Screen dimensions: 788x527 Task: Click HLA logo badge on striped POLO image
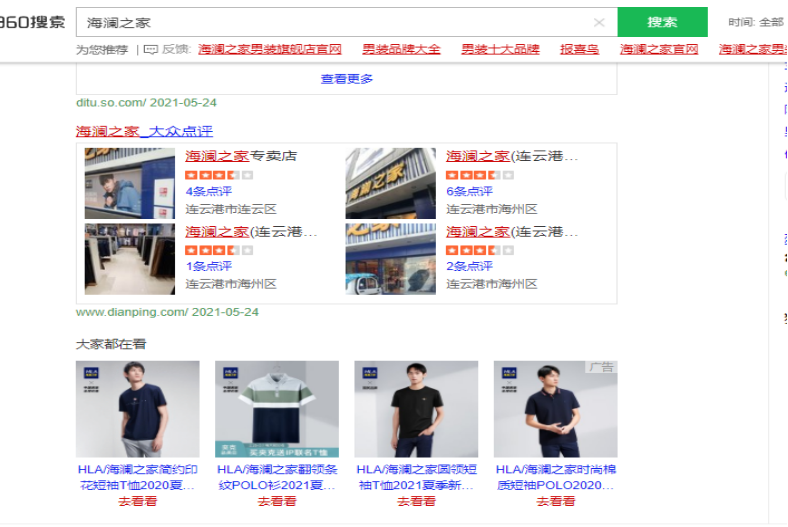pos(230,373)
